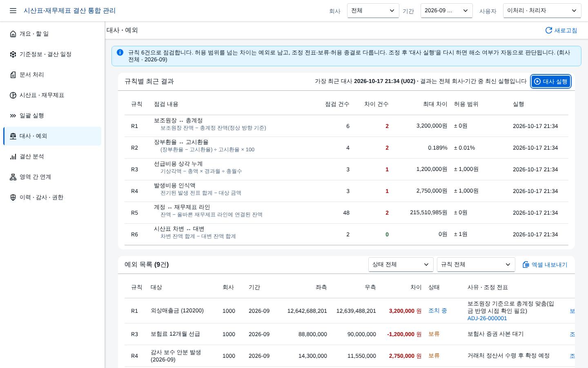Click R1 보조원장 ↔ 총계정 rule row
The image size is (588, 368).
point(346,126)
